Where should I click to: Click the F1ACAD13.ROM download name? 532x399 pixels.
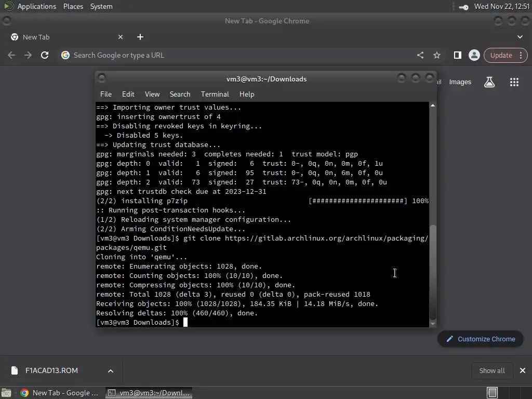(x=51, y=370)
